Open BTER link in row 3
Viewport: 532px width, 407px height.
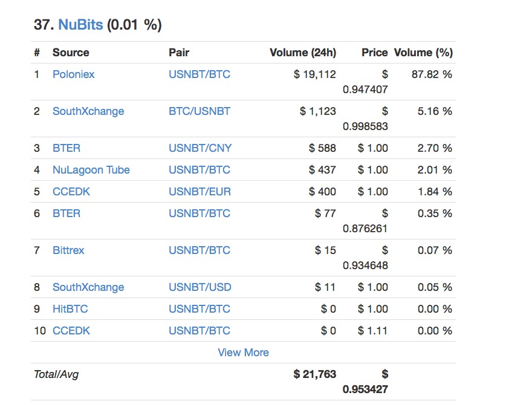coord(66,148)
